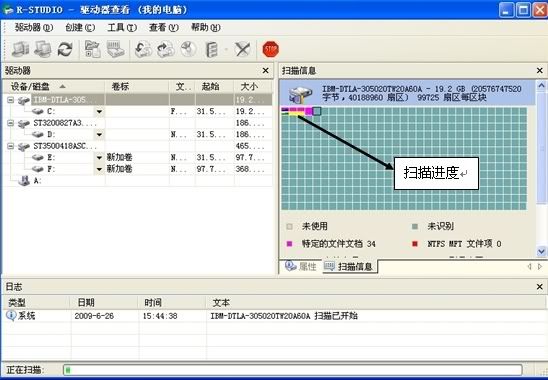
Task: Click the create image toolbar icon
Action: pyautogui.click(x=143, y=49)
